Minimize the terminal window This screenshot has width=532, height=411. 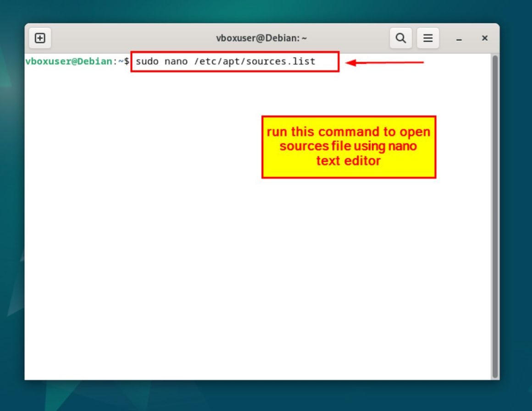point(459,38)
